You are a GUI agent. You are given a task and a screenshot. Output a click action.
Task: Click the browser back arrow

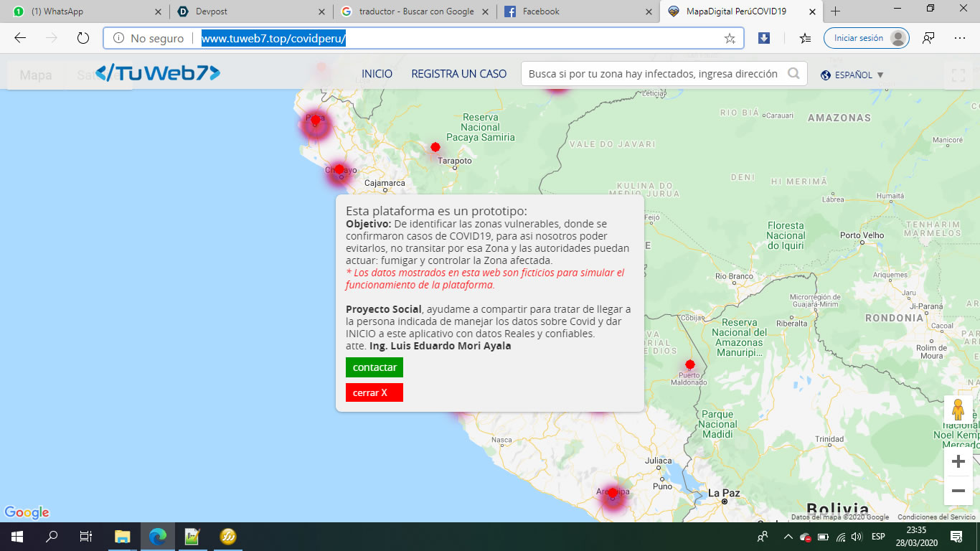[20, 38]
